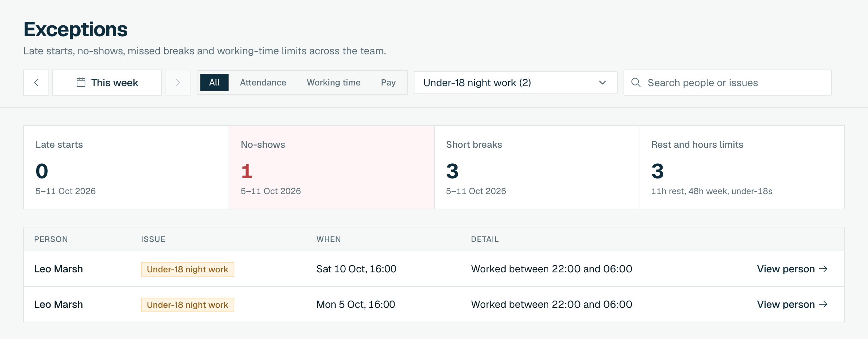Screen dimensions: 868x339
Task: Switch to the Pay tab
Action: (x=388, y=83)
